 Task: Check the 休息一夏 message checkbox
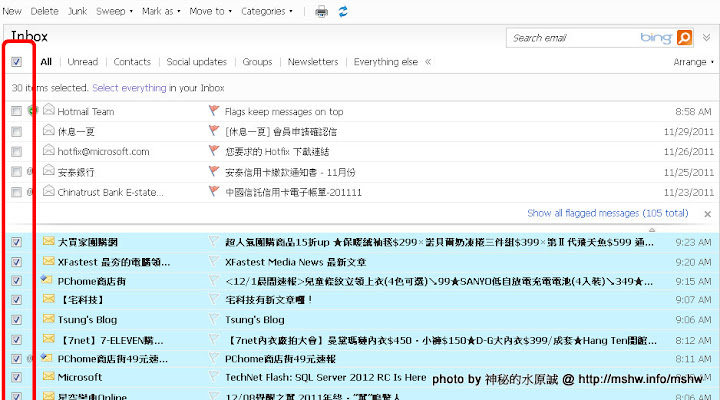(x=17, y=132)
